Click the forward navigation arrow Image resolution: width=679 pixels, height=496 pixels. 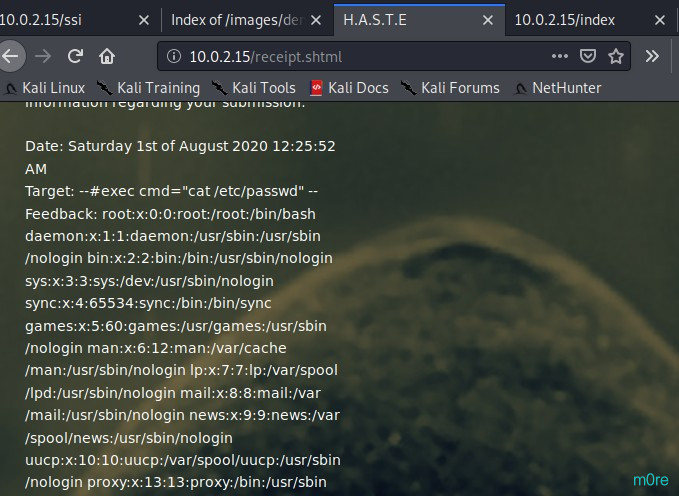click(43, 56)
